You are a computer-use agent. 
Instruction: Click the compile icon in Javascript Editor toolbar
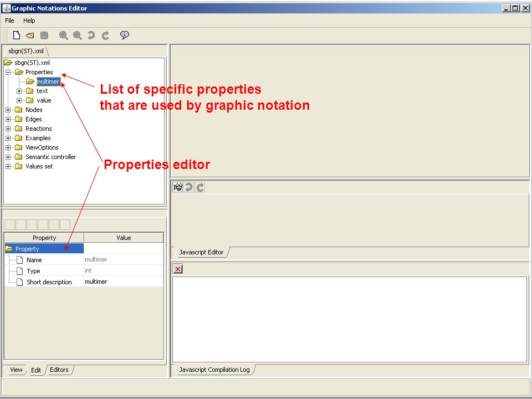coord(178,187)
